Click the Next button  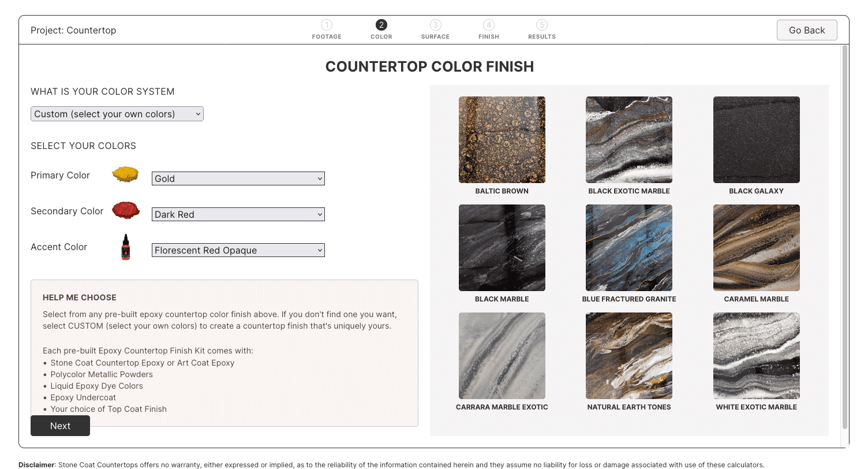[60, 426]
